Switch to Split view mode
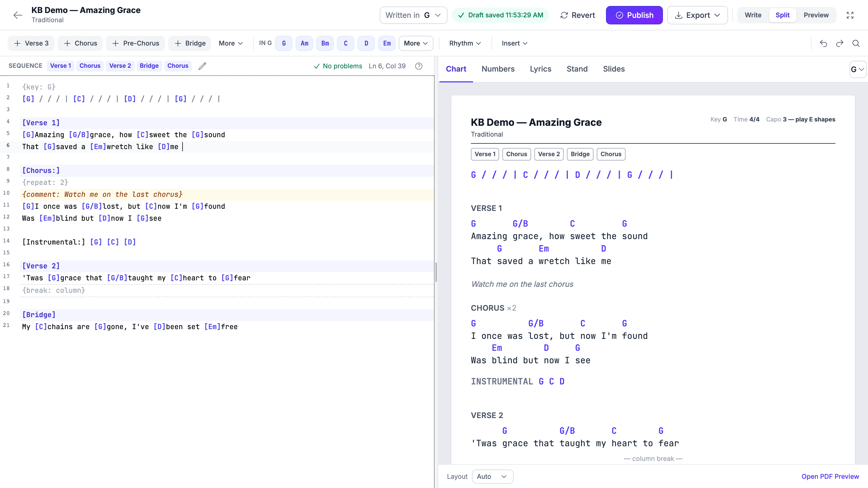 tap(782, 15)
